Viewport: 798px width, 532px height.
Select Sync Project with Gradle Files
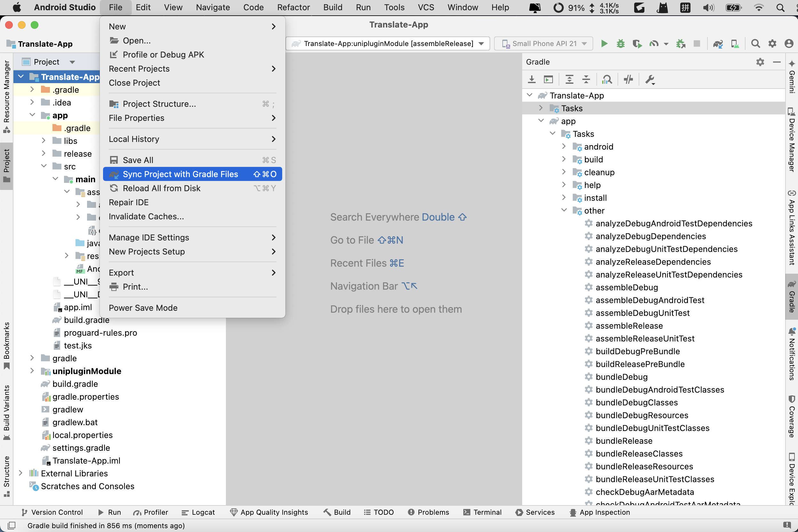192,174
